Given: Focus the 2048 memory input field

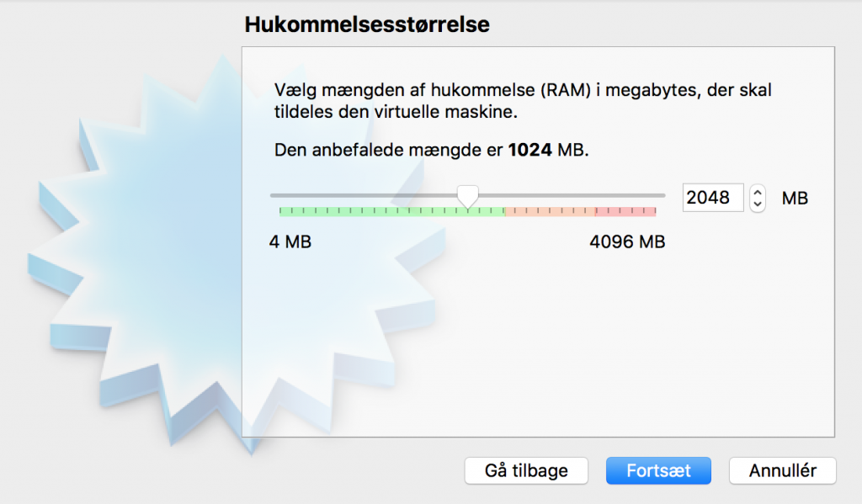Looking at the screenshot, I should (713, 198).
